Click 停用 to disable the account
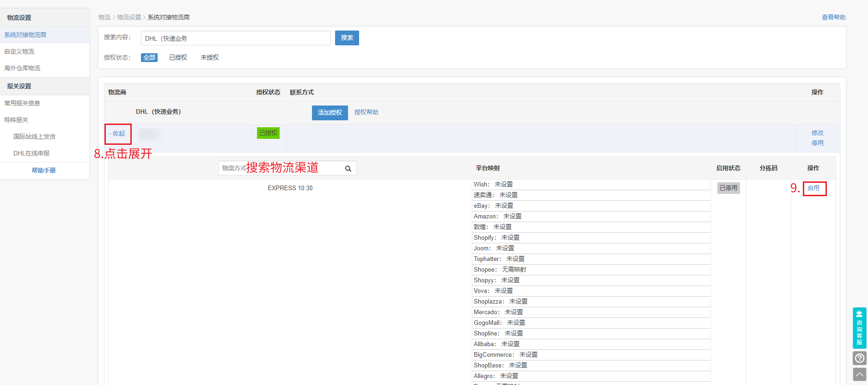 [817, 143]
